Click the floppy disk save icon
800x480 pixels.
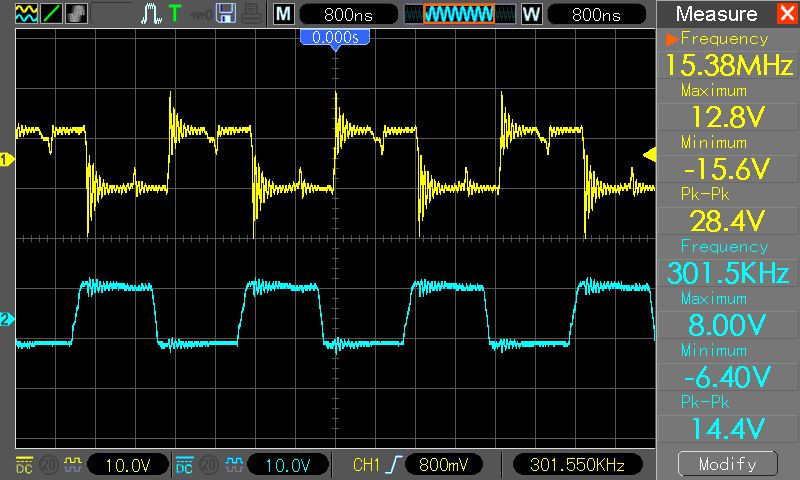coord(226,14)
